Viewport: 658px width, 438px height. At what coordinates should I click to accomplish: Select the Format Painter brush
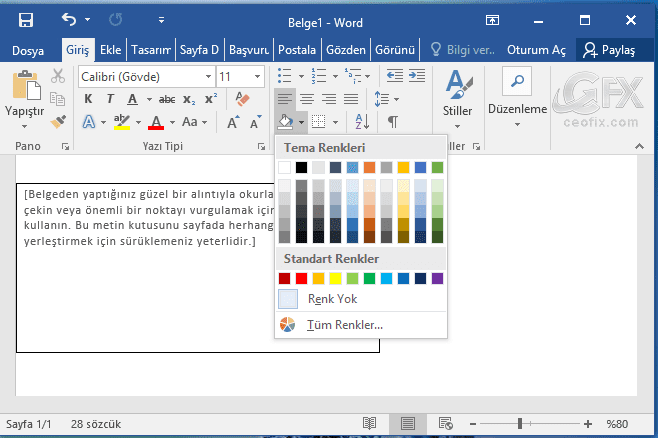[x=58, y=121]
